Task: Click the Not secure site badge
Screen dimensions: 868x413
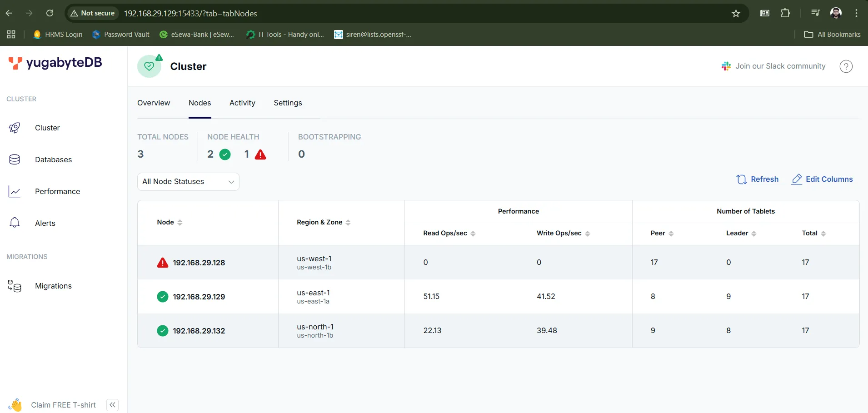Action: coord(93,13)
